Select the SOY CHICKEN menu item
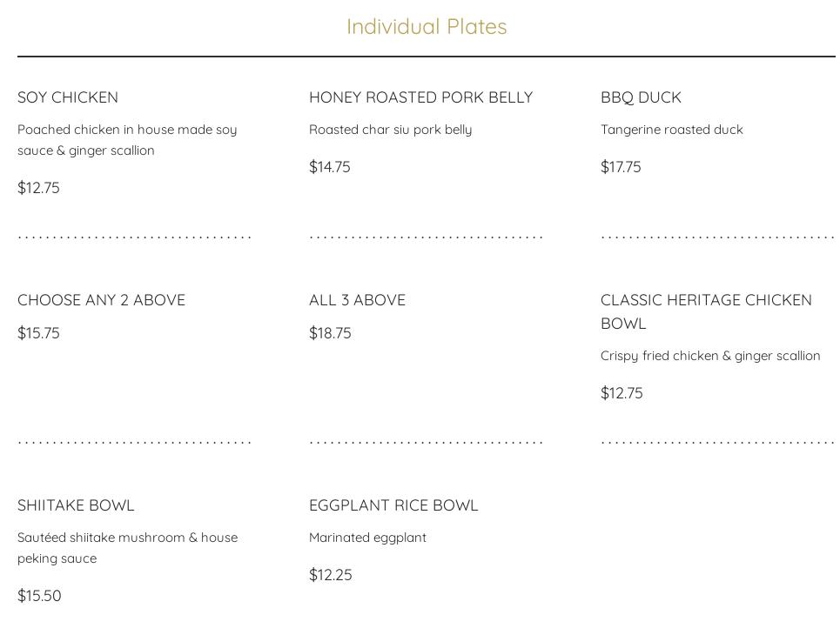 68,97
